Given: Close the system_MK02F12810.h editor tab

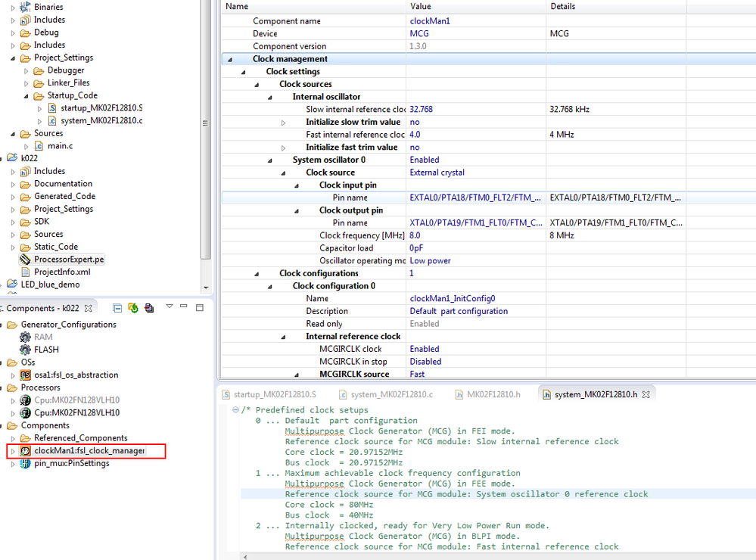Looking at the screenshot, I should point(646,394).
